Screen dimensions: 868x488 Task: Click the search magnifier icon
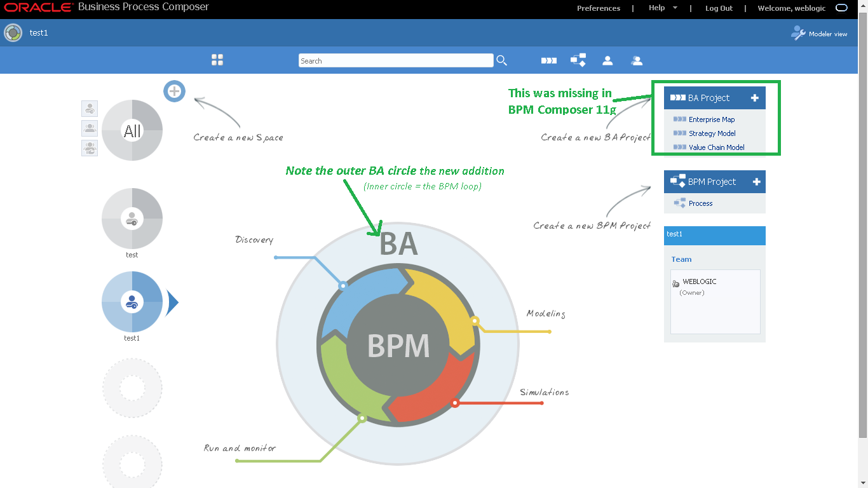(x=502, y=60)
